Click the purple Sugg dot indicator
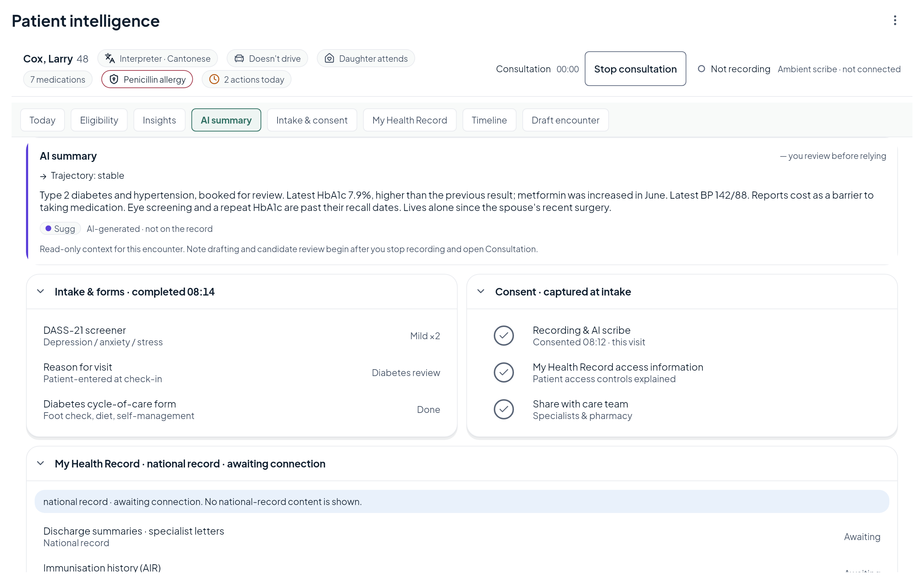This screenshot has width=924, height=578. (x=48, y=228)
